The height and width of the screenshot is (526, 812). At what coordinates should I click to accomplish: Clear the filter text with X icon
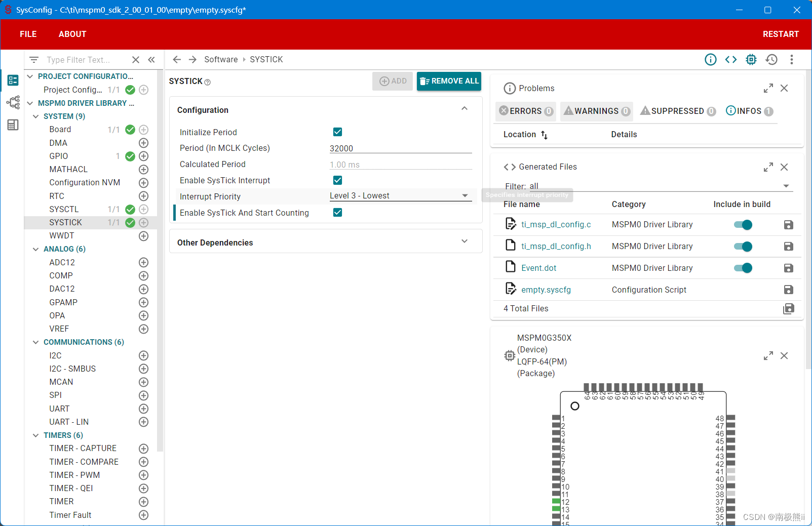[136, 60]
